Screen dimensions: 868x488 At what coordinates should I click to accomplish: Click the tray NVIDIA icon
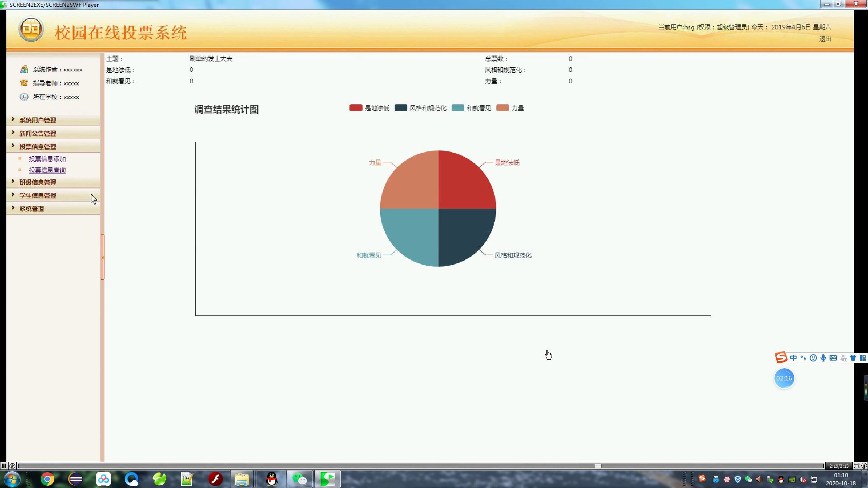pyautogui.click(x=792, y=479)
